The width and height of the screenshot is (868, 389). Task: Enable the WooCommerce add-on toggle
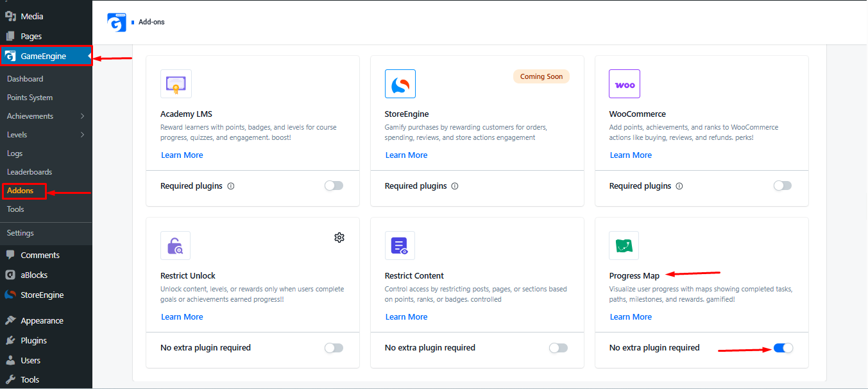click(783, 186)
